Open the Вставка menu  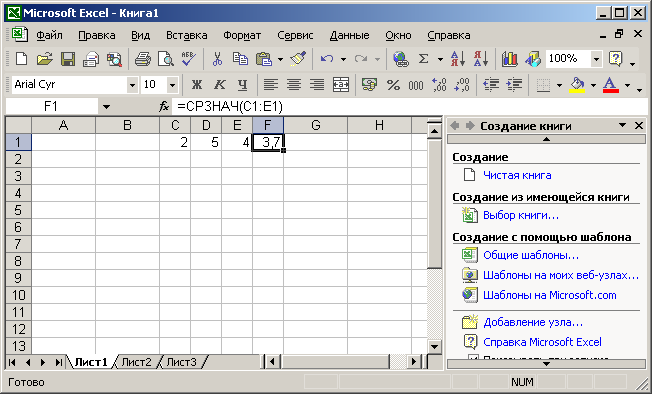(186, 35)
